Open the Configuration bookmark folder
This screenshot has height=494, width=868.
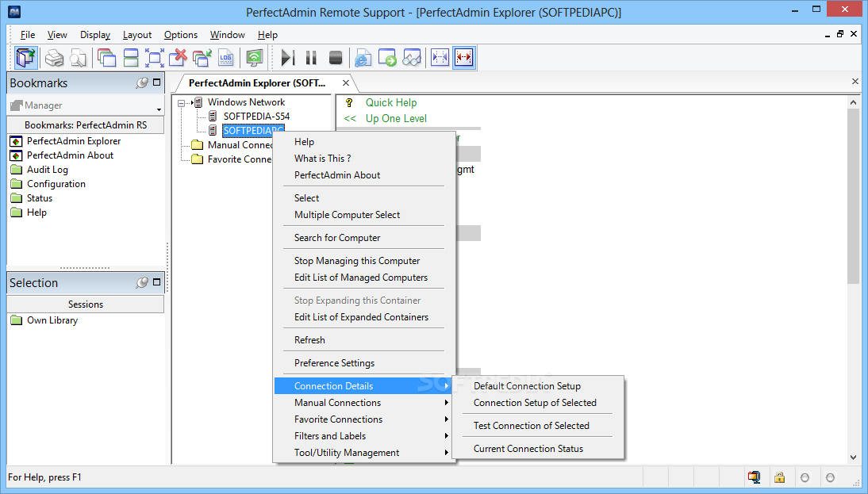tap(56, 184)
